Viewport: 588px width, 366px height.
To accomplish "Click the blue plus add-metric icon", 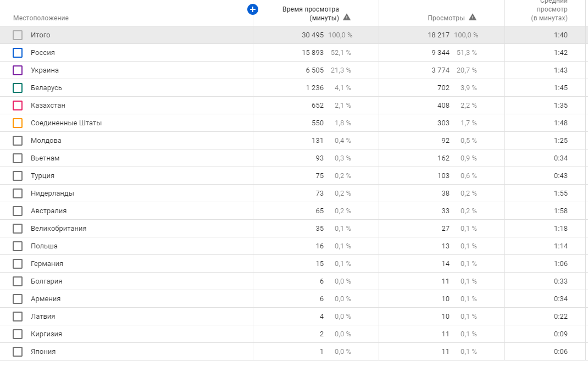I will click(x=253, y=9).
